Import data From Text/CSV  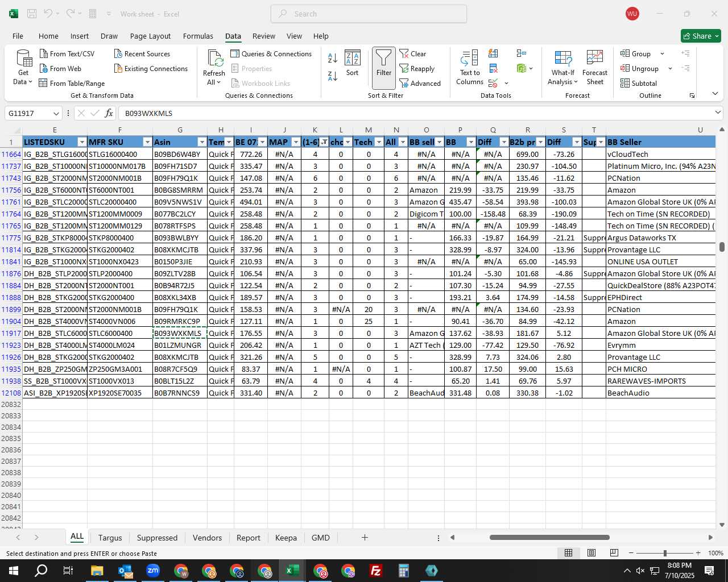(67, 53)
